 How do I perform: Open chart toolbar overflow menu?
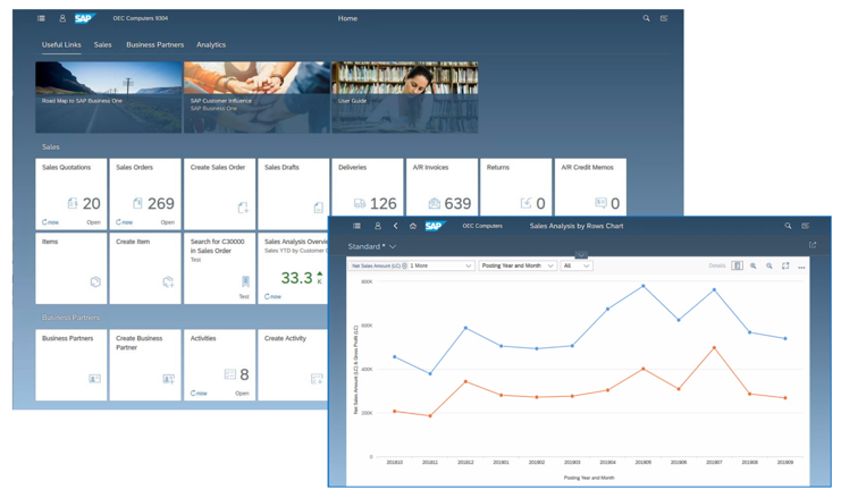click(801, 267)
